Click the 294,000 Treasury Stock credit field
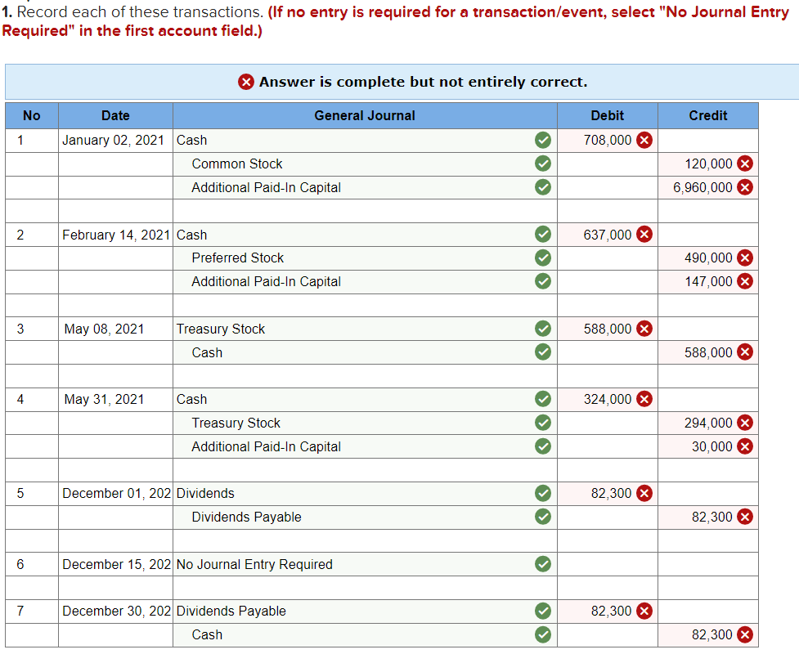799x672 pixels. point(707,423)
